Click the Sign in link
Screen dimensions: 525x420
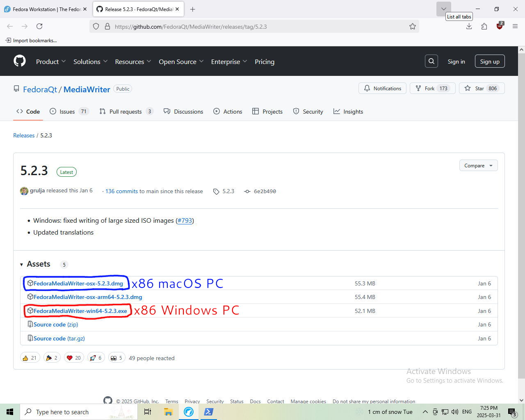pyautogui.click(x=456, y=62)
